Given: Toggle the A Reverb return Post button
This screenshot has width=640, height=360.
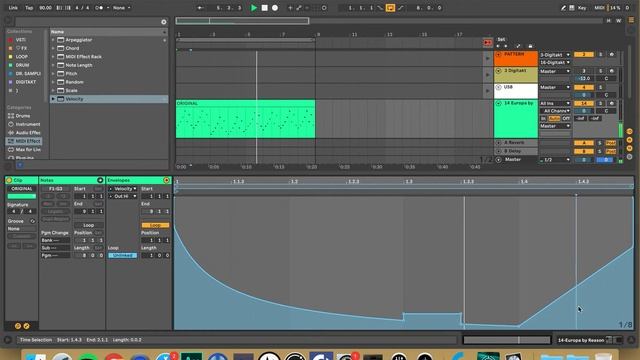Looking at the screenshot, I should pyautogui.click(x=611, y=143).
